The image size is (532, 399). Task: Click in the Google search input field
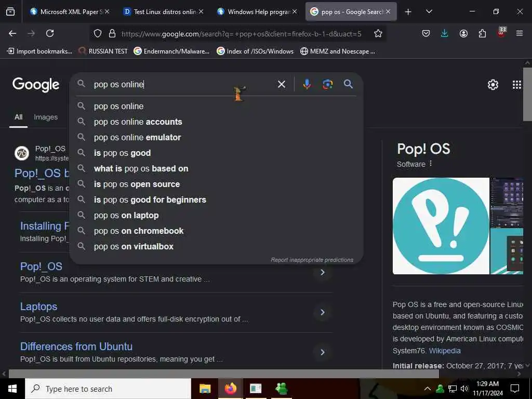point(183,84)
